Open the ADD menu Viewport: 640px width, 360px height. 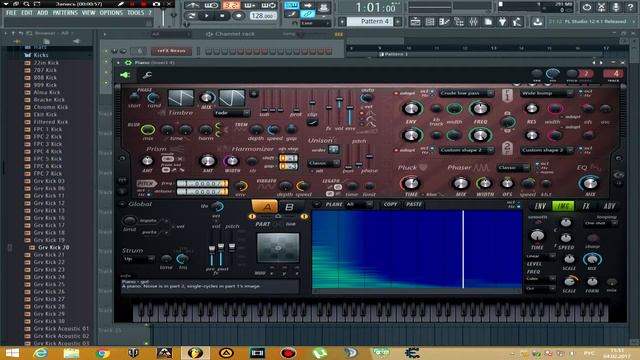(42, 13)
